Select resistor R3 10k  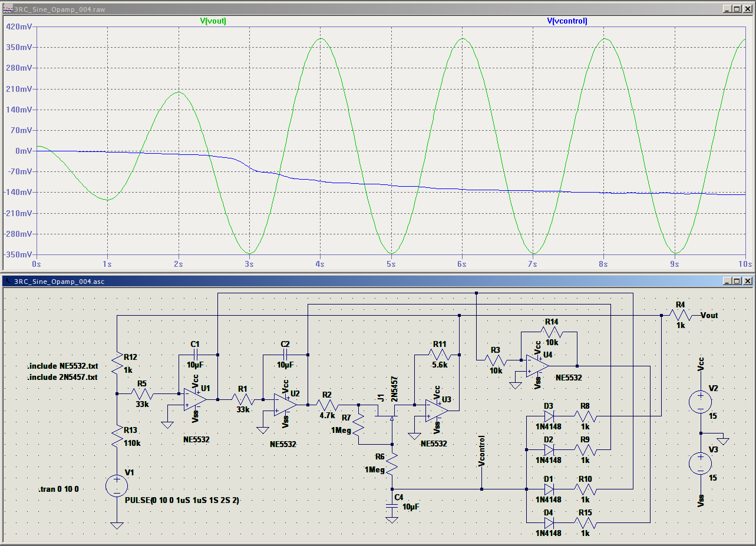(x=496, y=359)
